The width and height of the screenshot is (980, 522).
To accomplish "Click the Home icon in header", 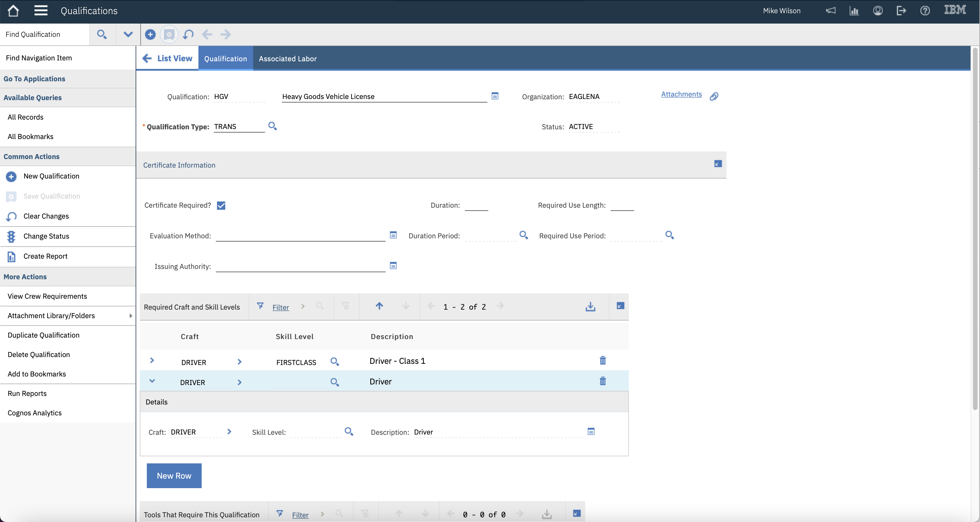I will tap(13, 11).
